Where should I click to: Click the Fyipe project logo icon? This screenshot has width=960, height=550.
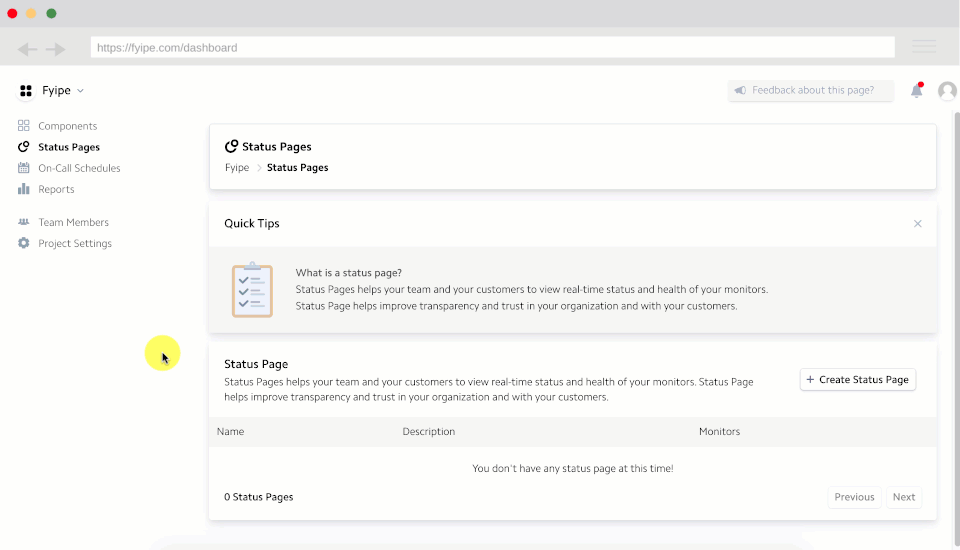coord(26,91)
